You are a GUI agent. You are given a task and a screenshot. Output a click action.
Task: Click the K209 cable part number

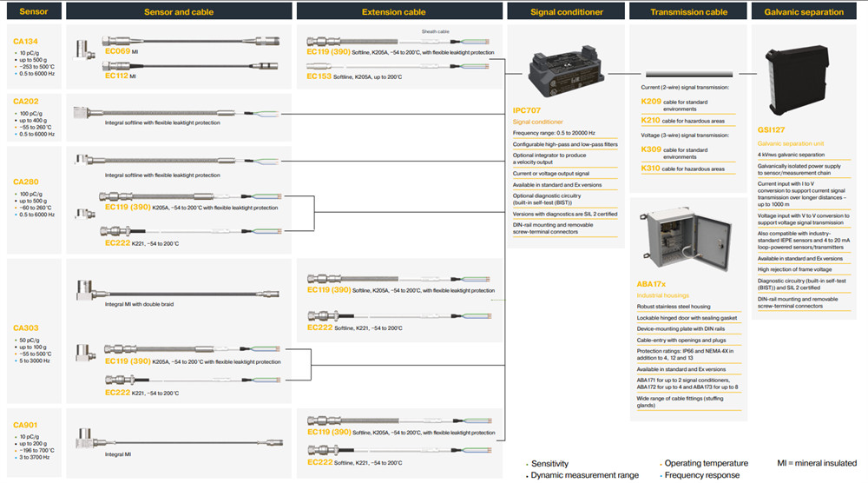[650, 102]
